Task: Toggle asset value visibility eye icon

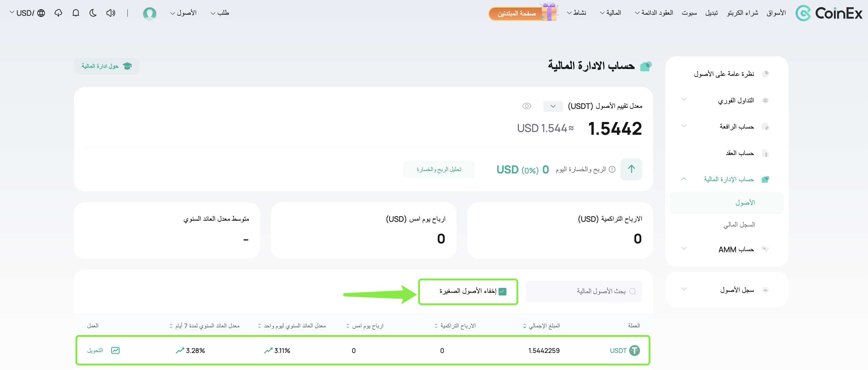Action: tap(526, 106)
